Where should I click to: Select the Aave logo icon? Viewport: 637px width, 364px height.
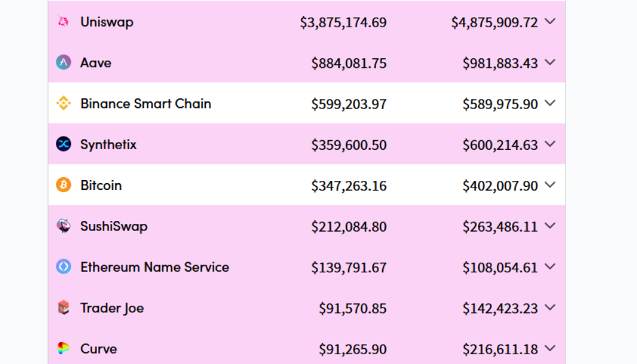coord(62,62)
